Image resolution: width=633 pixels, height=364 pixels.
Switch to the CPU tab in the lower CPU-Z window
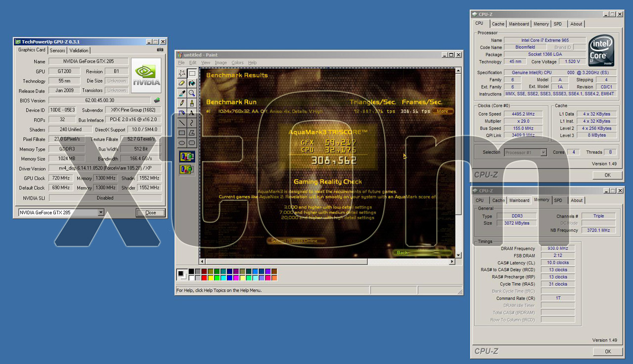pyautogui.click(x=480, y=200)
